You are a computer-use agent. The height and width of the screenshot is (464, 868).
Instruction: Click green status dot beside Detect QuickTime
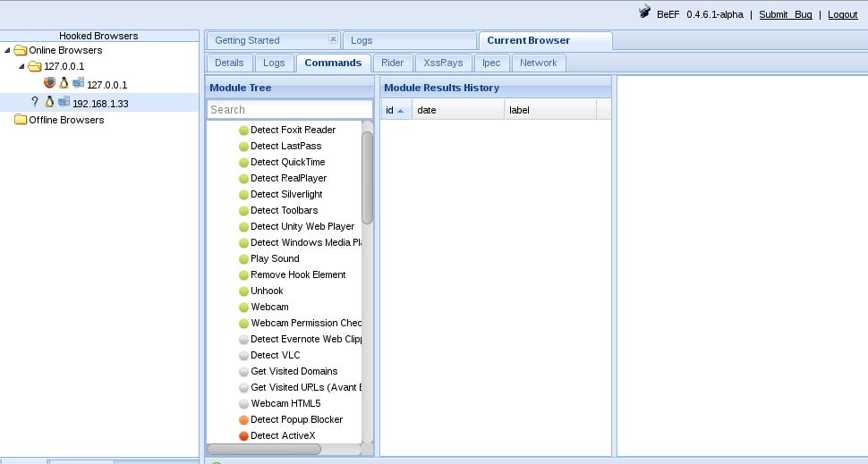point(243,163)
